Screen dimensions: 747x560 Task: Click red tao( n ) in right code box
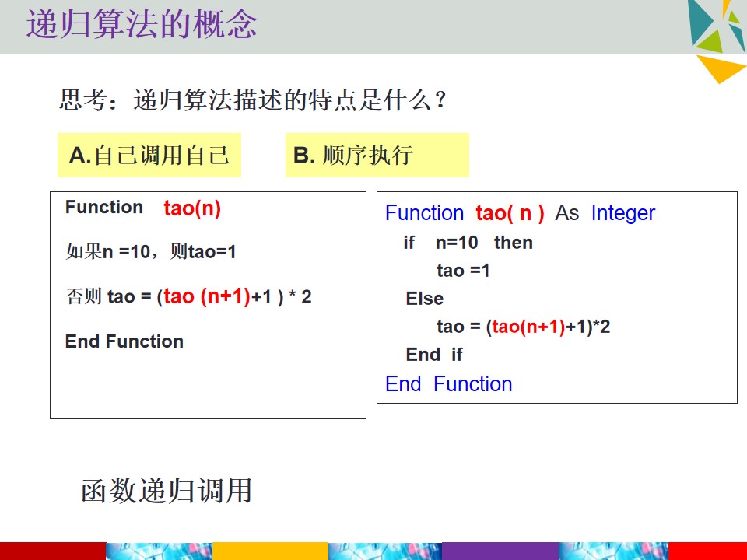tap(510, 213)
